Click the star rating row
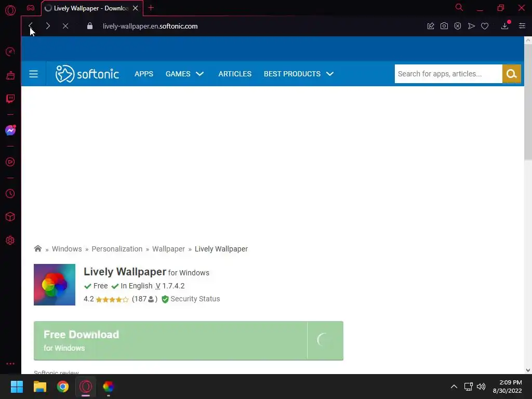532x399 pixels. [112, 299]
